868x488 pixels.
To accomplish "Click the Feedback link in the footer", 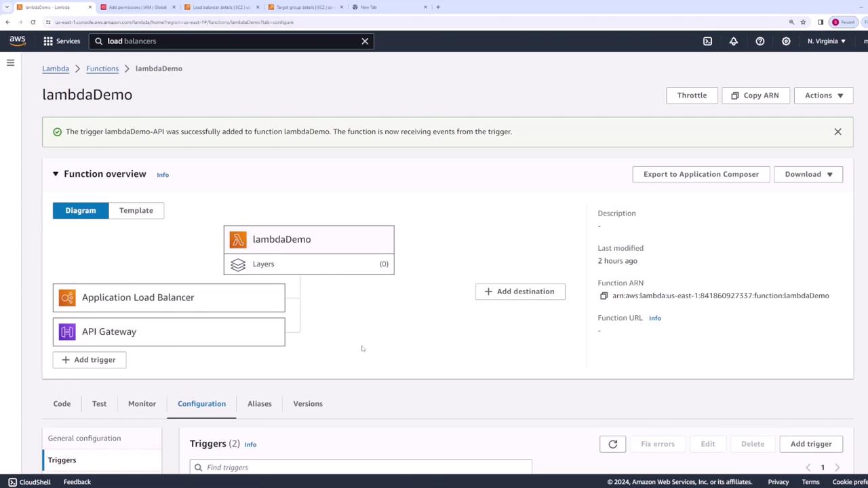I will [x=77, y=482].
